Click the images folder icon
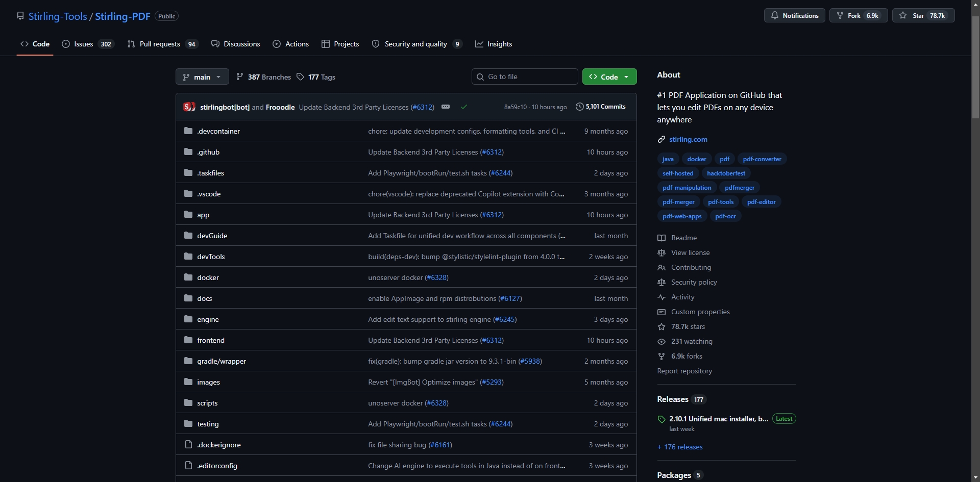This screenshot has height=482, width=980. click(x=188, y=382)
